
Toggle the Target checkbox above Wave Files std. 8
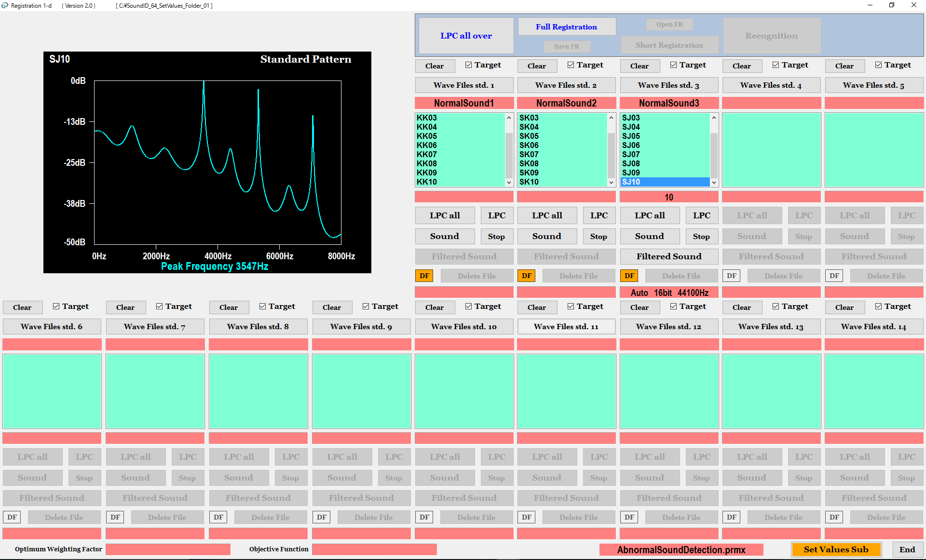pyautogui.click(x=263, y=306)
